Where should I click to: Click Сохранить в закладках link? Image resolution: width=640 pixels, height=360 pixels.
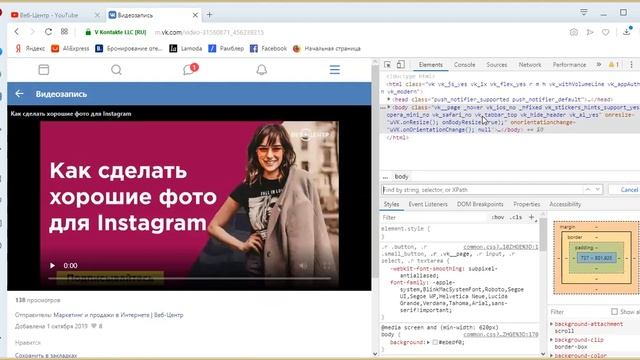46,356
